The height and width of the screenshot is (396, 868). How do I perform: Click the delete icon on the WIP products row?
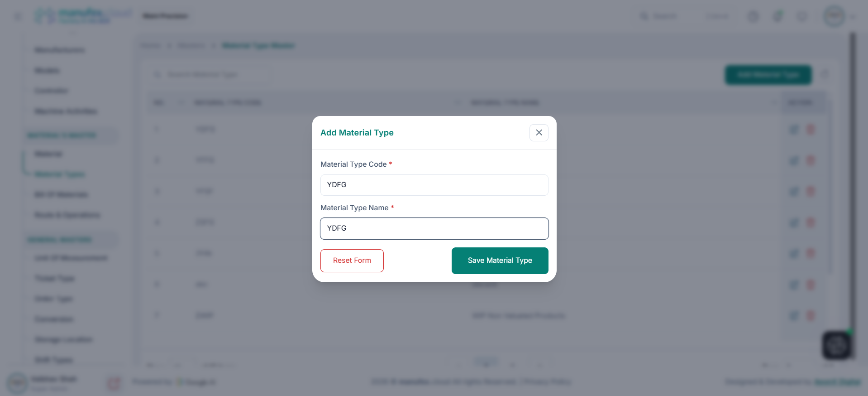click(x=811, y=316)
